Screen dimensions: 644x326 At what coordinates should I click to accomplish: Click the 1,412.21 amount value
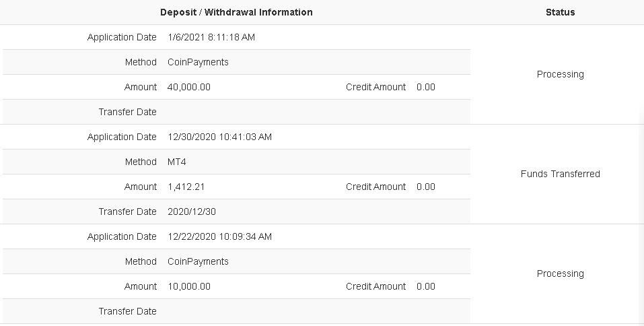tap(186, 187)
